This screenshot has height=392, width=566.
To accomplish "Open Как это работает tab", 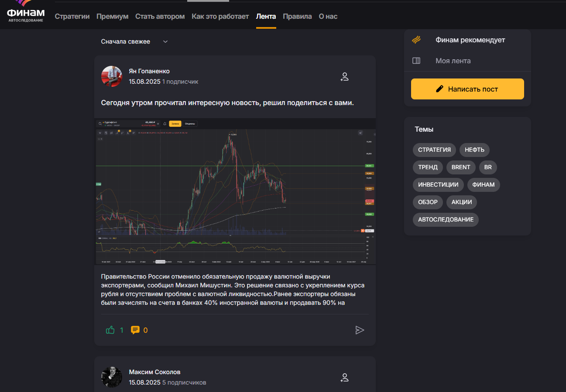I will 220,17.
